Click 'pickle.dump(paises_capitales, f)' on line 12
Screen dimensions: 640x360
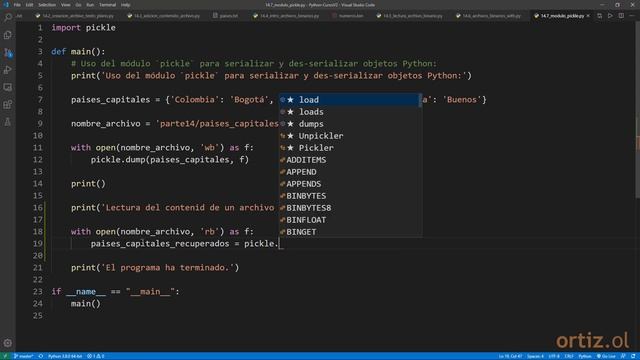click(169, 160)
